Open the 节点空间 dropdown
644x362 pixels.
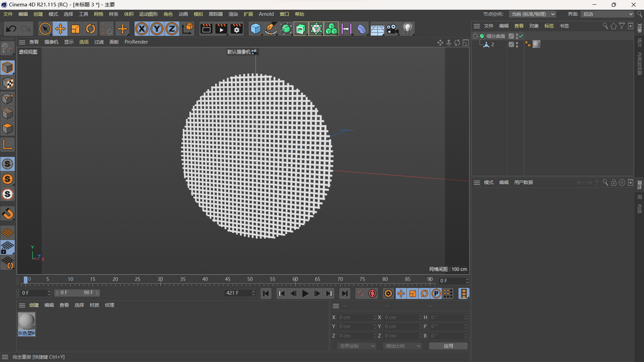[x=532, y=14]
